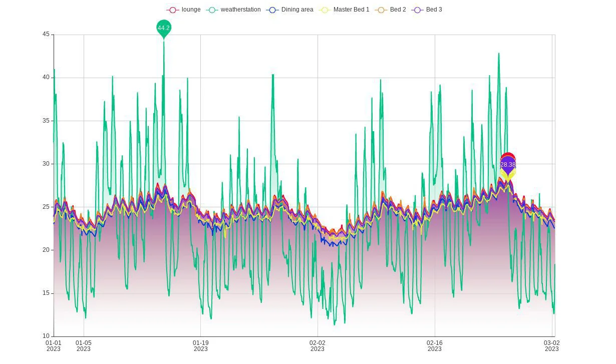Click the y-axis label 45
The height and width of the screenshot is (364, 616).
(x=46, y=35)
